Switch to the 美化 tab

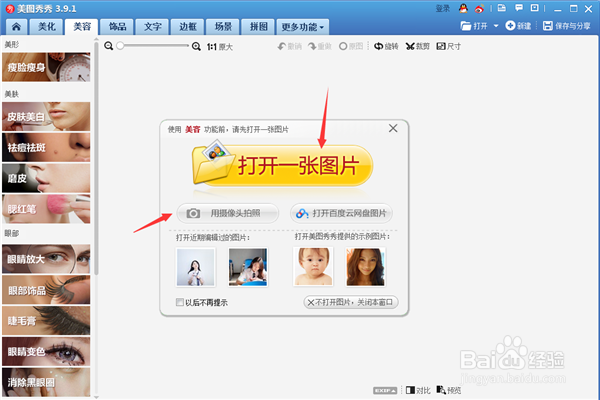coord(47,27)
